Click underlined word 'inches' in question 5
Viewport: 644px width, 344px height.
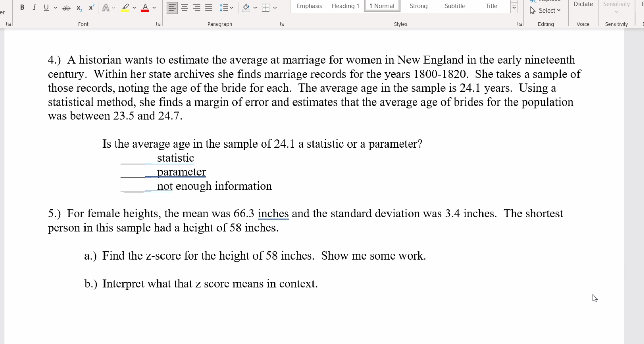point(273,214)
